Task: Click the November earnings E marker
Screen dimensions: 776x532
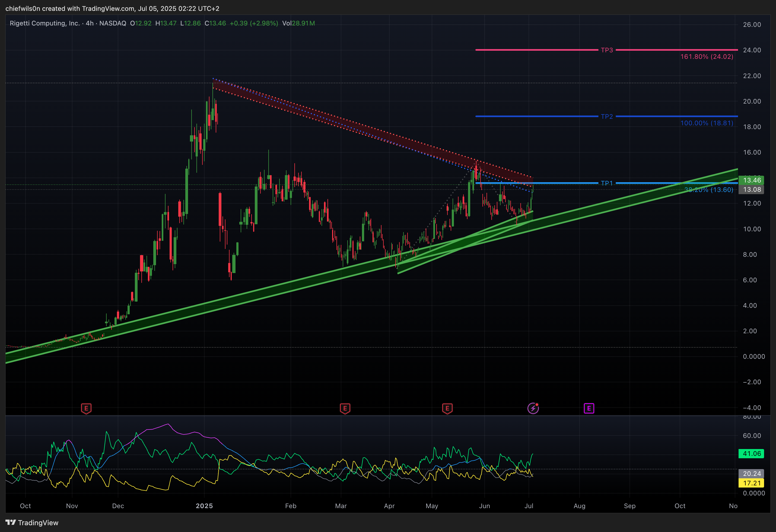Action: click(x=86, y=408)
